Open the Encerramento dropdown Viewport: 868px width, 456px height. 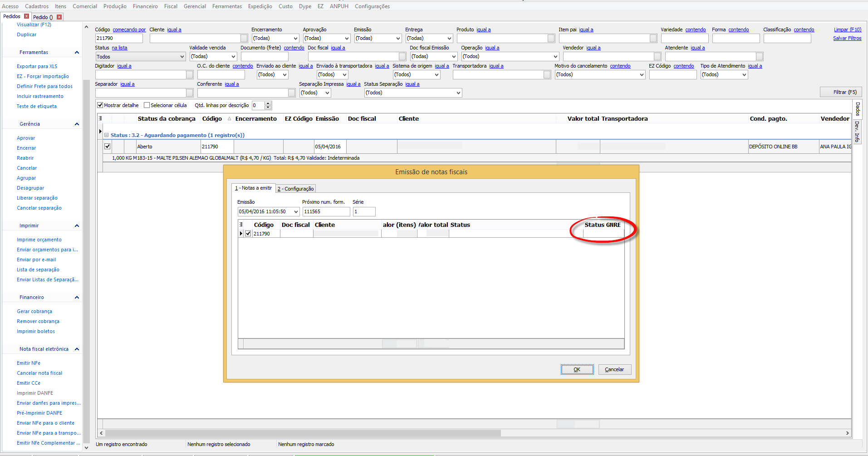pyautogui.click(x=295, y=39)
